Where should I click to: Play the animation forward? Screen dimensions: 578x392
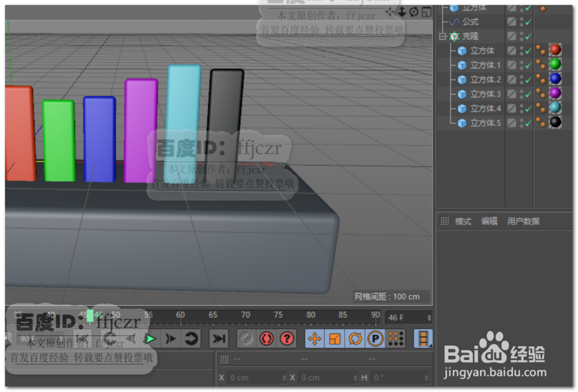click(x=150, y=339)
